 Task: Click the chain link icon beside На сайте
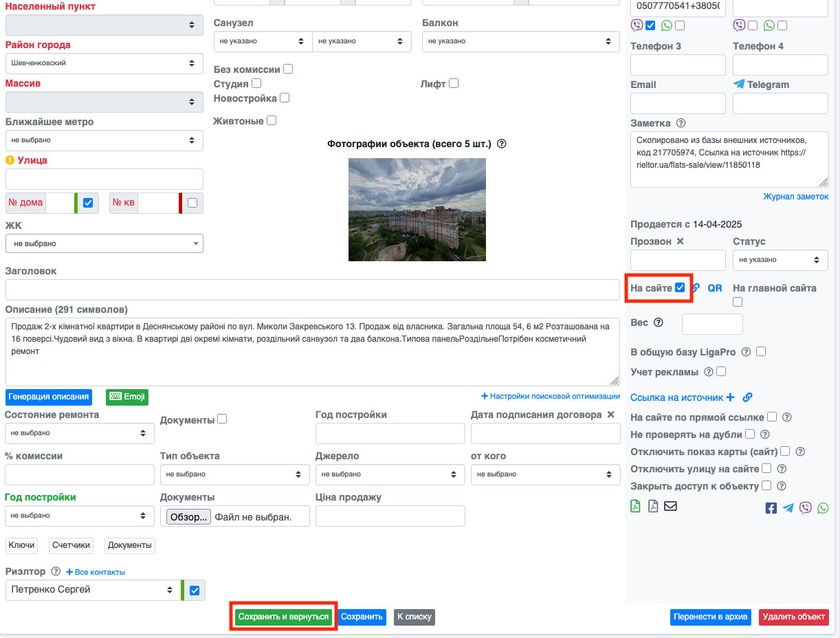pyautogui.click(x=696, y=288)
